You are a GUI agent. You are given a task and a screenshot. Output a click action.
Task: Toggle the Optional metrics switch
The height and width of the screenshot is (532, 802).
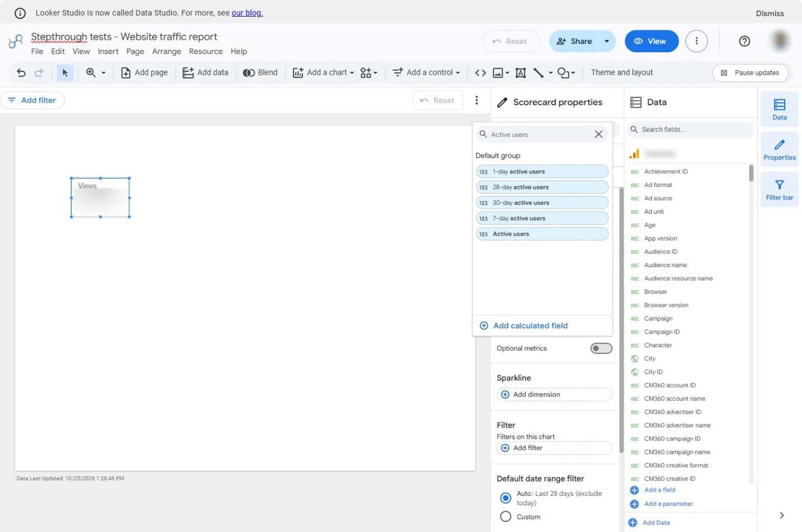601,349
